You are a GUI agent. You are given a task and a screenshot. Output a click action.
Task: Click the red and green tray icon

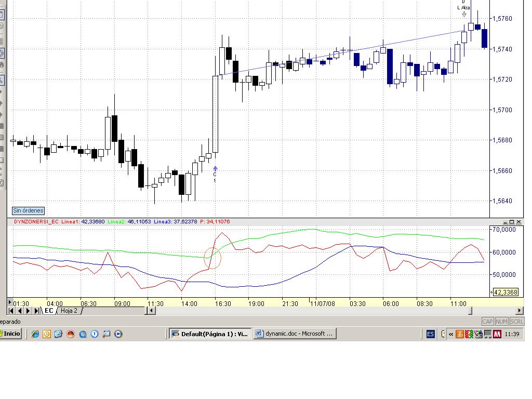pyautogui.click(x=469, y=334)
